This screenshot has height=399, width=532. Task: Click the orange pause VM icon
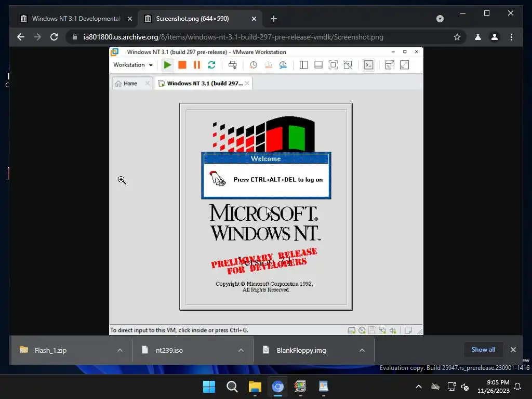[x=197, y=65]
